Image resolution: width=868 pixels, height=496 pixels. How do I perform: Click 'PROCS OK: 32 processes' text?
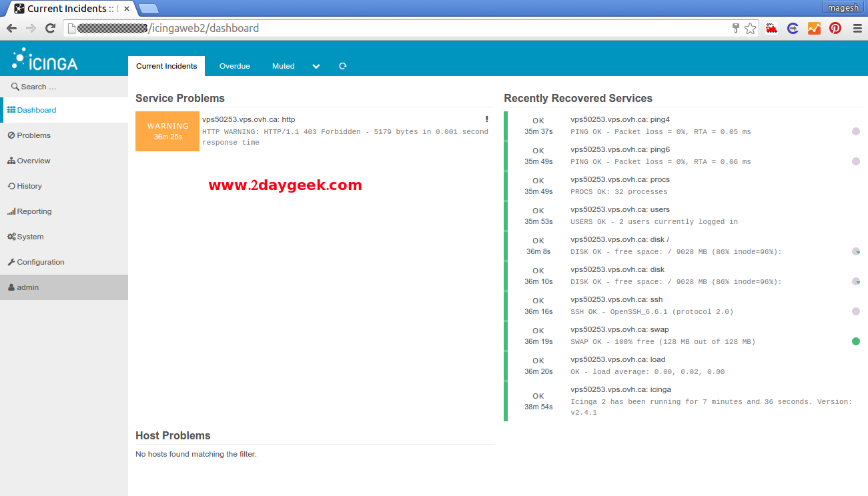pyautogui.click(x=618, y=191)
